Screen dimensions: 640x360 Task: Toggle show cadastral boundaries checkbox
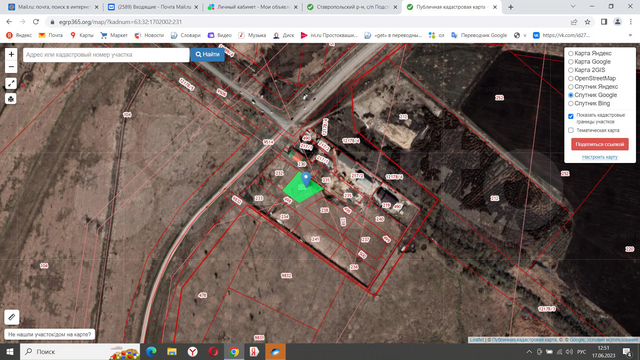click(x=571, y=116)
